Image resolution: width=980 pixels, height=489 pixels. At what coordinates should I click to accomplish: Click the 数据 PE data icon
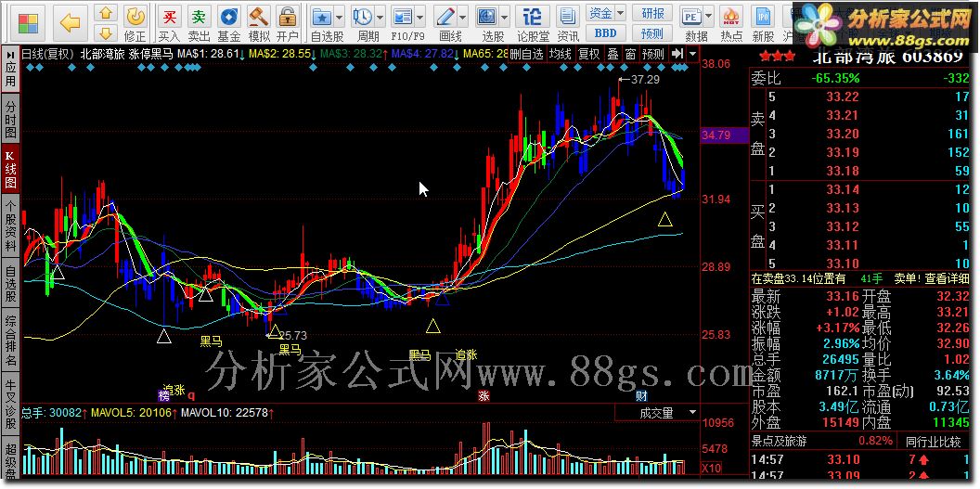pyautogui.click(x=692, y=23)
